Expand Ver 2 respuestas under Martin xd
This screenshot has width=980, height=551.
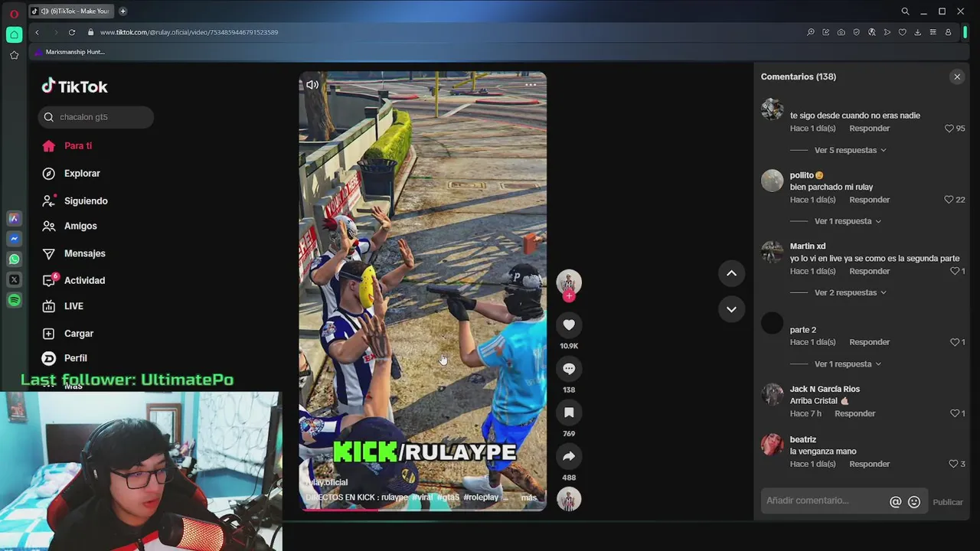coord(850,292)
